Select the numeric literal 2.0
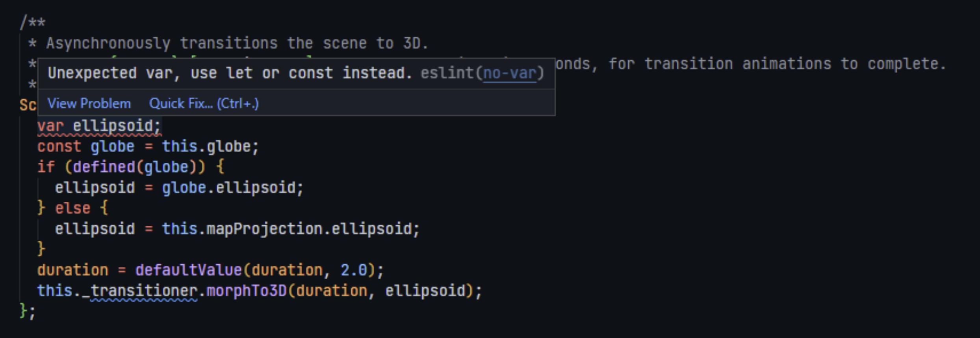This screenshot has width=980, height=338. (x=356, y=269)
